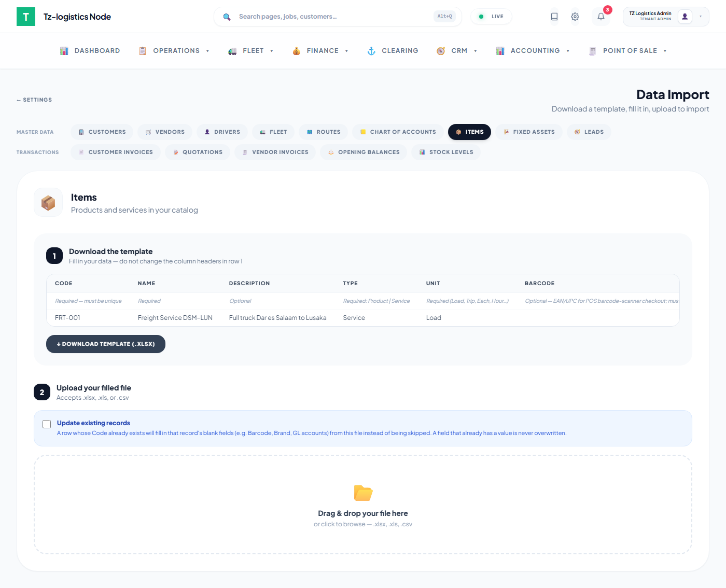
Task: Open the Leads import tab
Action: [x=589, y=132]
